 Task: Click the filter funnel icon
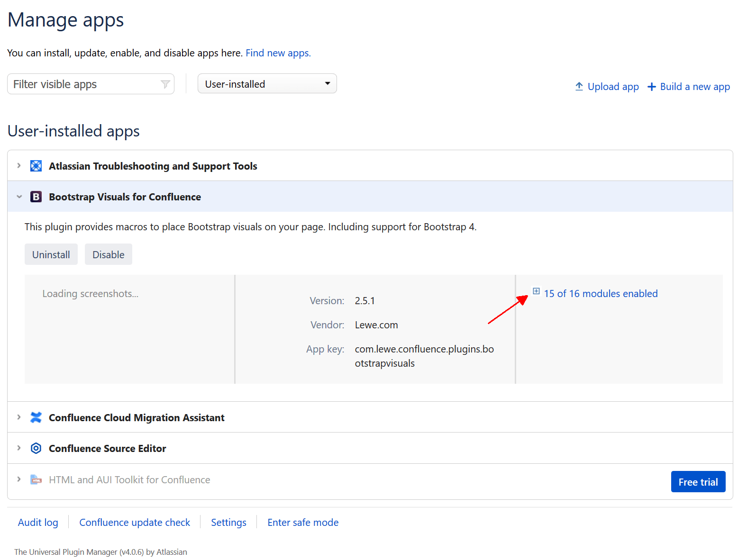pos(165,84)
